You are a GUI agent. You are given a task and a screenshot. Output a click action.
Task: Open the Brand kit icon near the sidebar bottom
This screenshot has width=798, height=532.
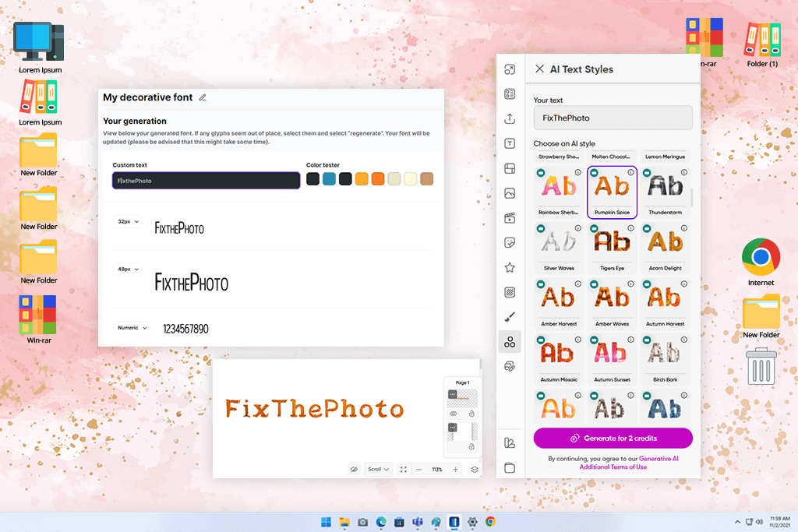pyautogui.click(x=510, y=443)
